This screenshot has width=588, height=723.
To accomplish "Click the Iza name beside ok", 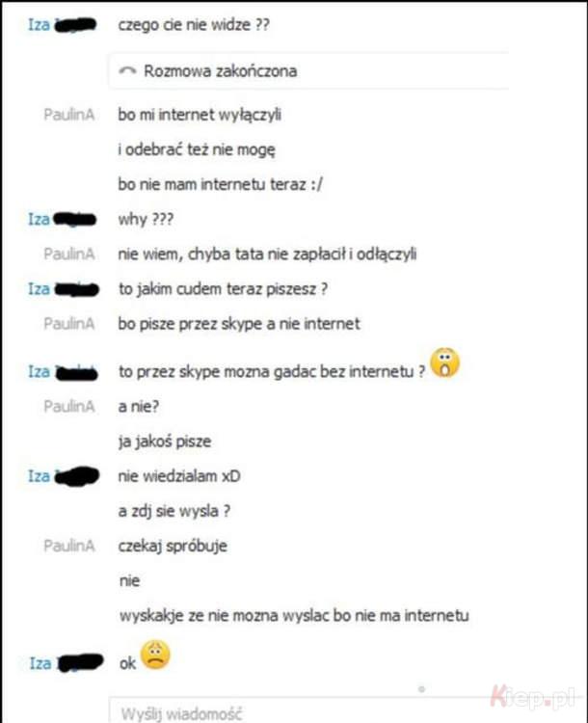I will pyautogui.click(x=40, y=663).
